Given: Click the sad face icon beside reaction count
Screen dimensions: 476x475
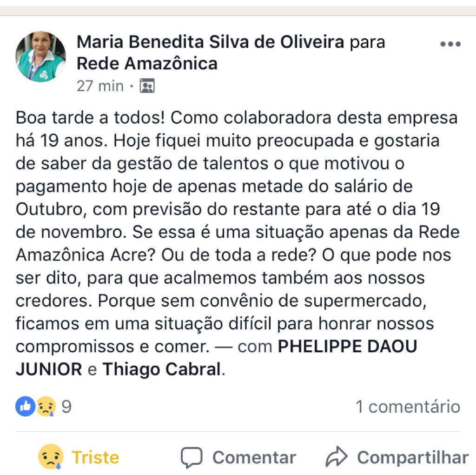Looking at the screenshot, I should (x=46, y=406).
